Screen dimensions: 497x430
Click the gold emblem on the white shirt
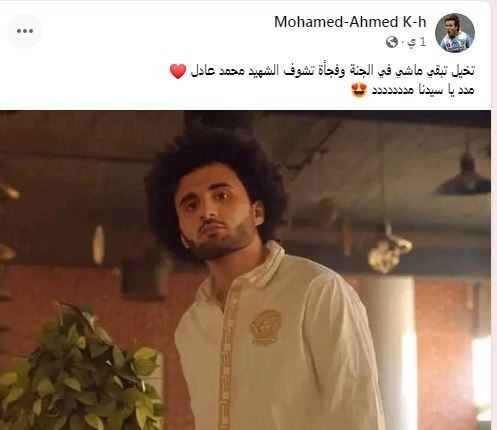pyautogui.click(x=266, y=327)
